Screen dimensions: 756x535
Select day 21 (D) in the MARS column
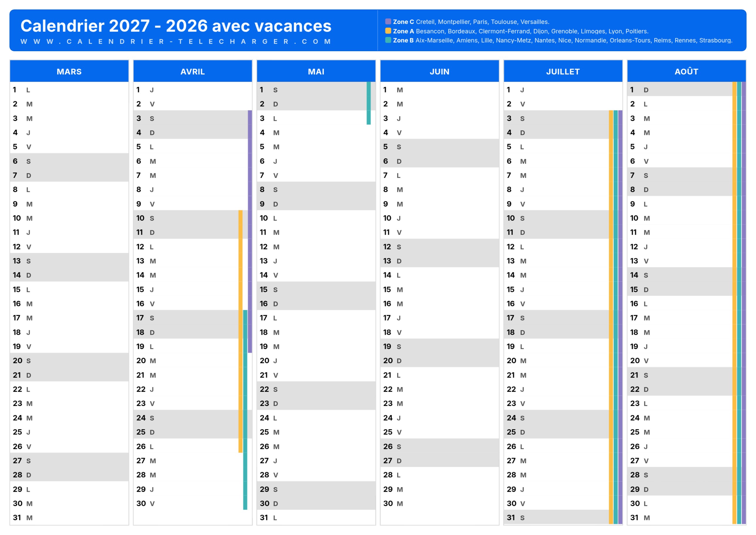[x=69, y=375]
